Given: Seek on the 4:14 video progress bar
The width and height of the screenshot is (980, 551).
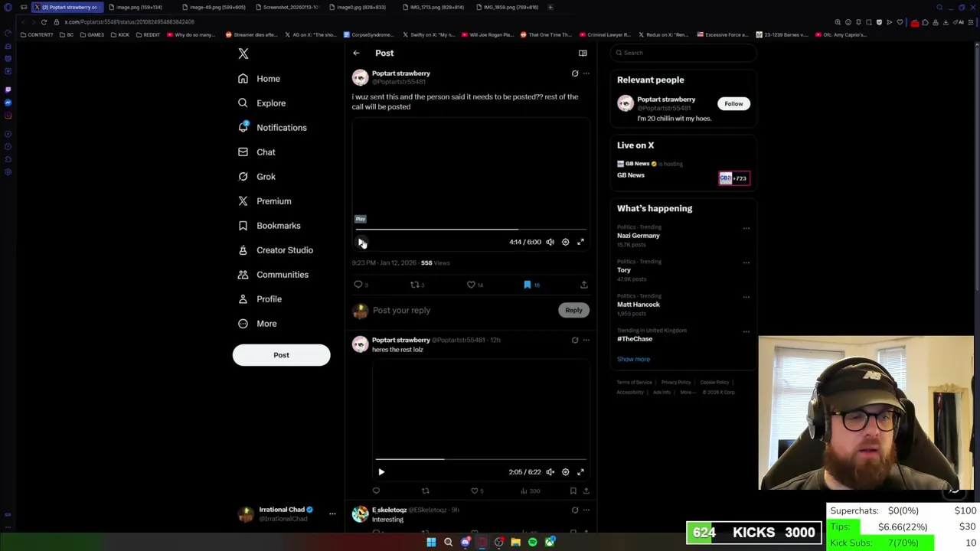Looking at the screenshot, I should (469, 229).
